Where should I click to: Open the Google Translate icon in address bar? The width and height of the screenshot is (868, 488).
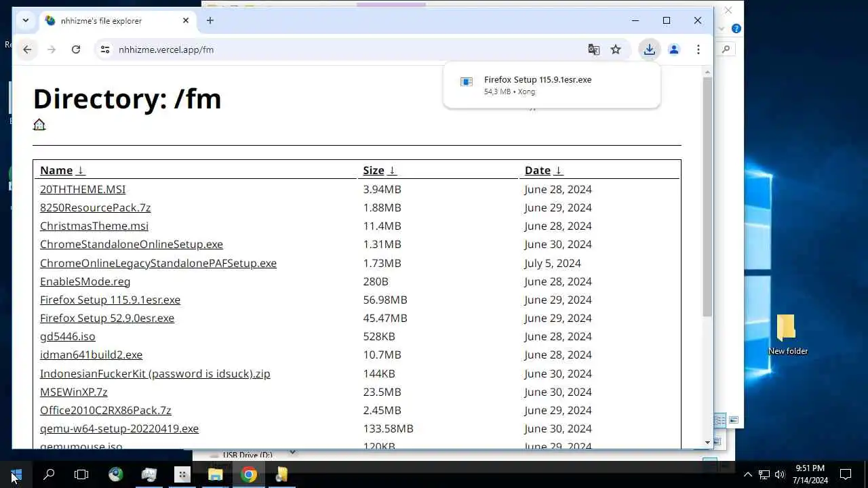(x=594, y=49)
